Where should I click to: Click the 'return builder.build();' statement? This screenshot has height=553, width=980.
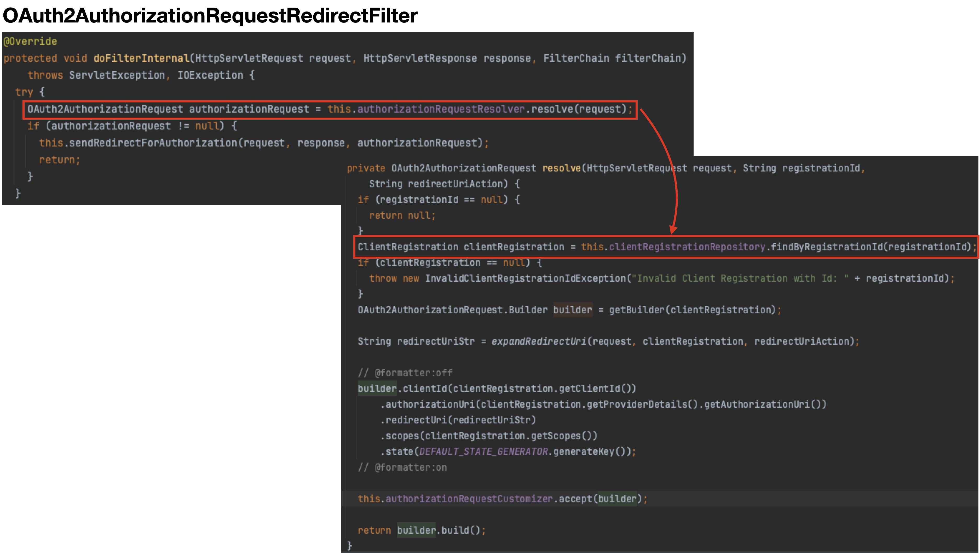tap(422, 530)
